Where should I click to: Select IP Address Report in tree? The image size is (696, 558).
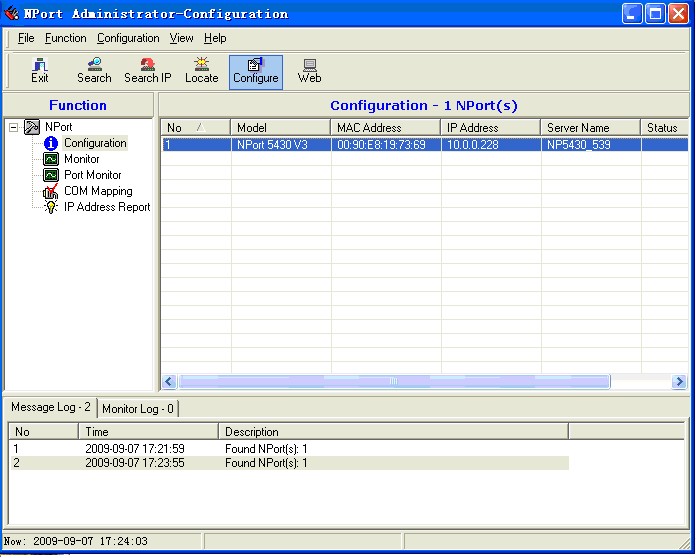point(107,207)
